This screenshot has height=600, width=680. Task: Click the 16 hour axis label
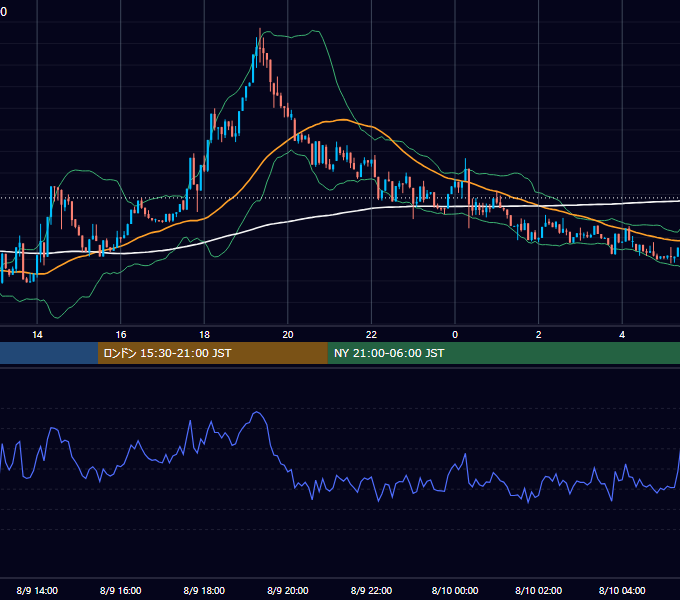[121, 335]
